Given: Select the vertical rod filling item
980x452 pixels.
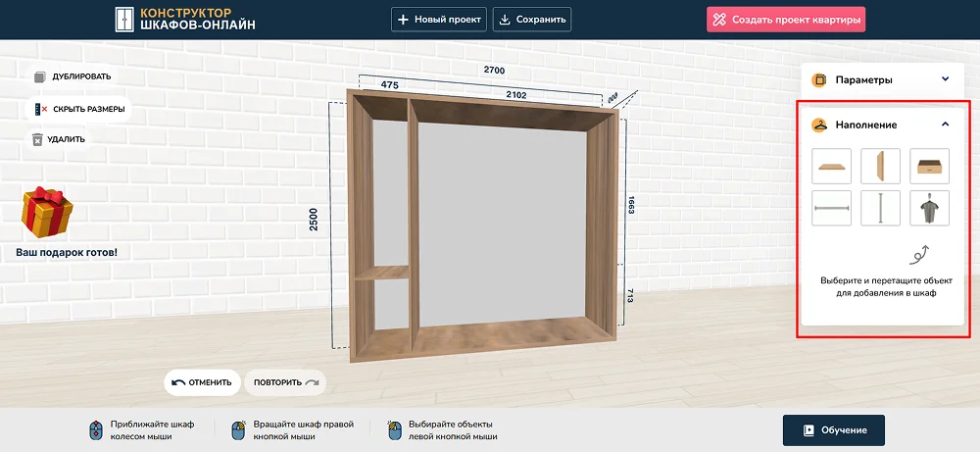Looking at the screenshot, I should (x=880, y=208).
